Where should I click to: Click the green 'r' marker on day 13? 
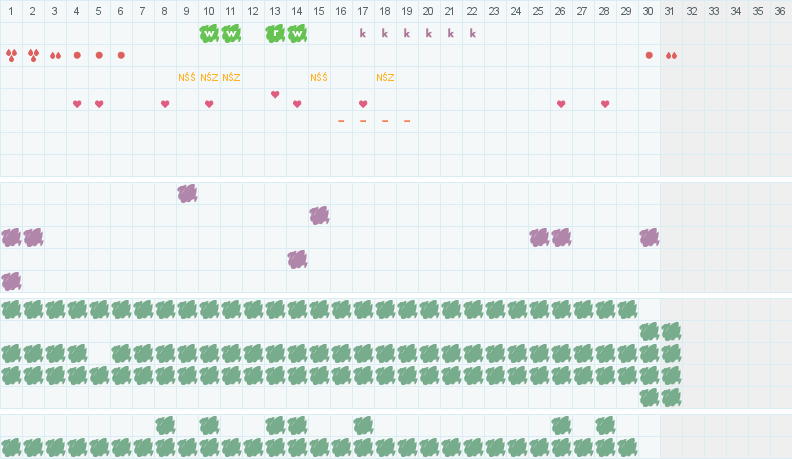pos(275,34)
